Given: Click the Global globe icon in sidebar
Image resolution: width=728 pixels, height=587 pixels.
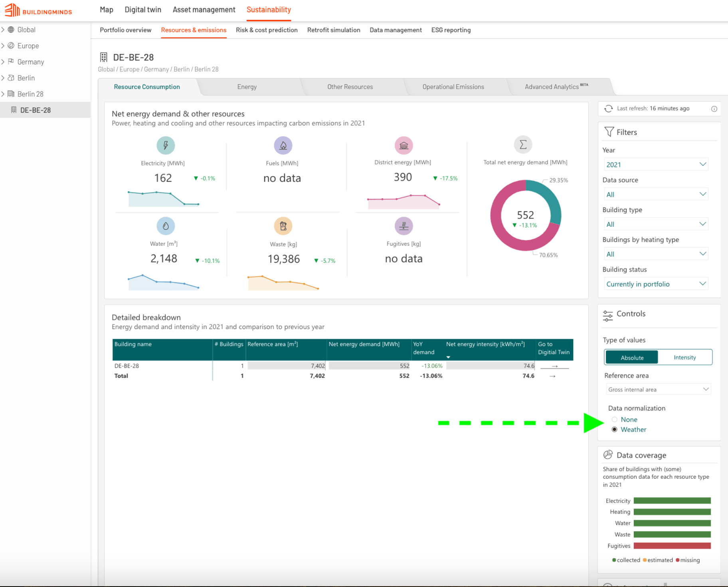Looking at the screenshot, I should [x=11, y=30].
